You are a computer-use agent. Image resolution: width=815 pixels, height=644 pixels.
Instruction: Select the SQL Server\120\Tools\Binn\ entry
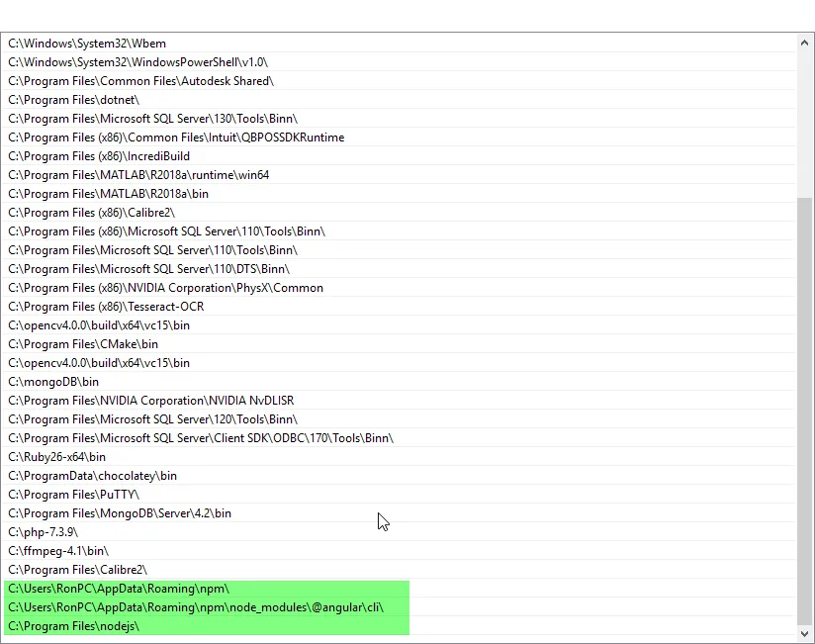coord(400,419)
